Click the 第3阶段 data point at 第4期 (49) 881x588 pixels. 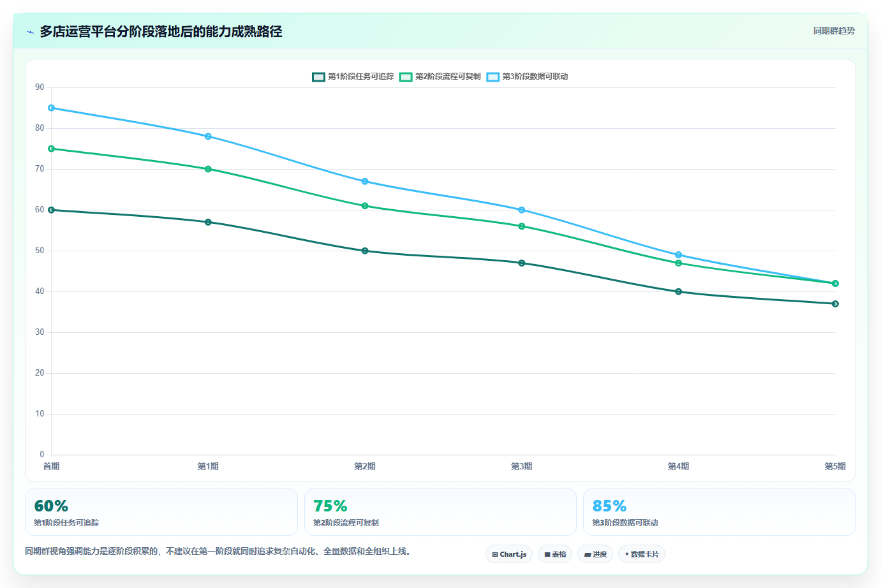point(678,254)
